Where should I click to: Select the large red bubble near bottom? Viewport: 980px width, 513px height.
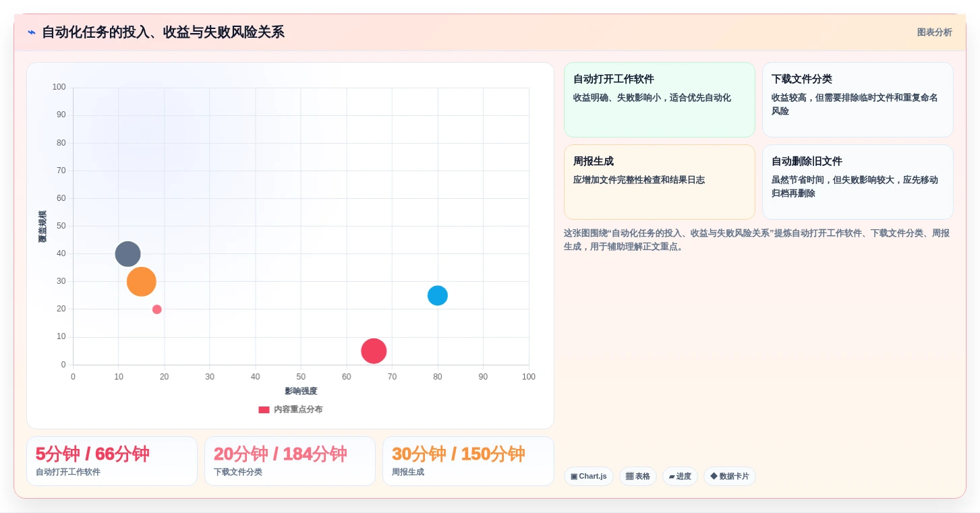(374, 351)
